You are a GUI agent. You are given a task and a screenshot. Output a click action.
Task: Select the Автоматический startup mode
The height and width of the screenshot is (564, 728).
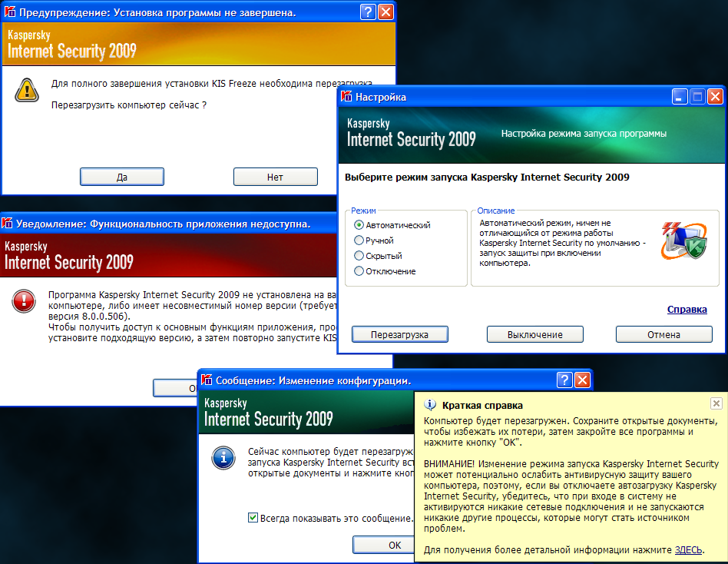click(392, 225)
